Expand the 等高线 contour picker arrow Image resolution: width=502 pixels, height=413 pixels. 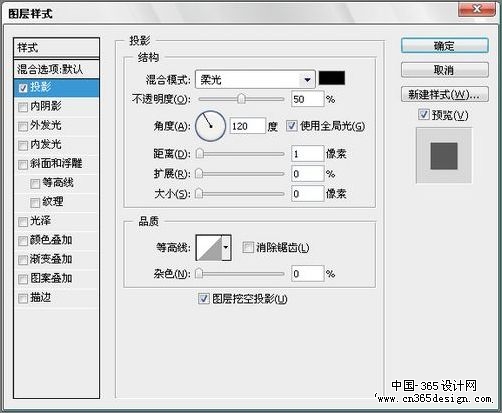tap(226, 248)
